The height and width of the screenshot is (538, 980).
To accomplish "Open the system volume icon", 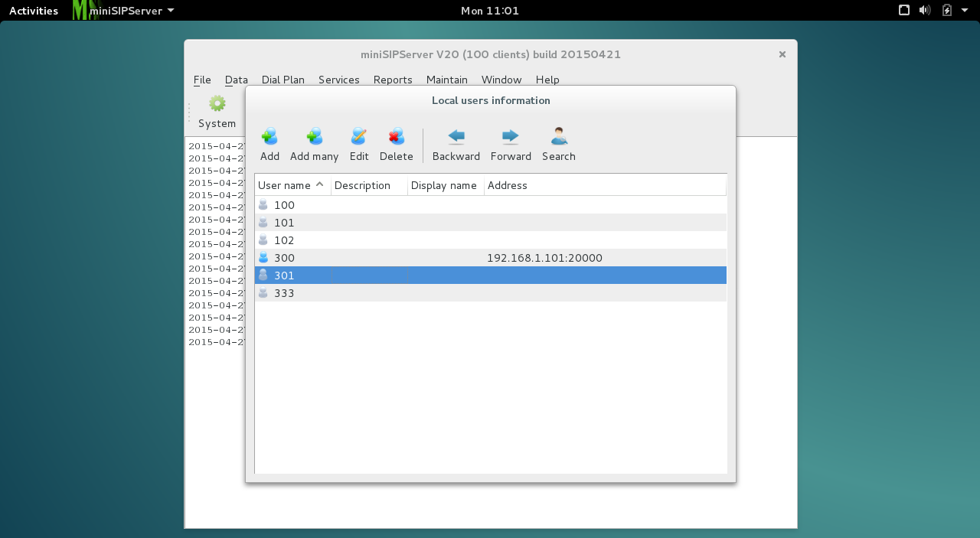I will pos(925,11).
